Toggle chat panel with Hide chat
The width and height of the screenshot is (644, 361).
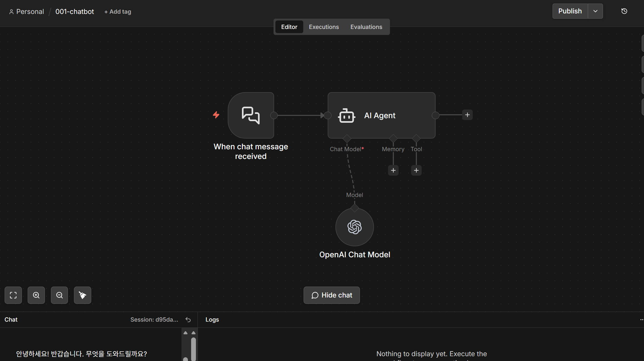click(331, 295)
